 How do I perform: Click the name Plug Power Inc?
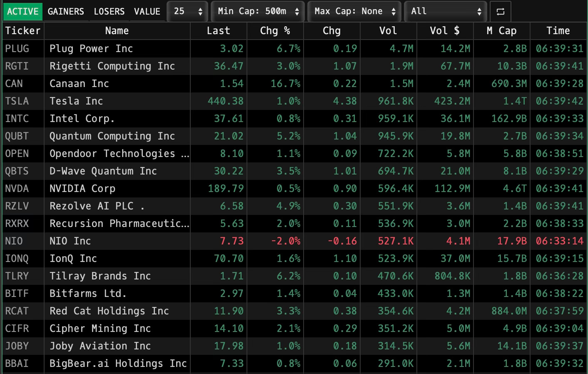(91, 49)
